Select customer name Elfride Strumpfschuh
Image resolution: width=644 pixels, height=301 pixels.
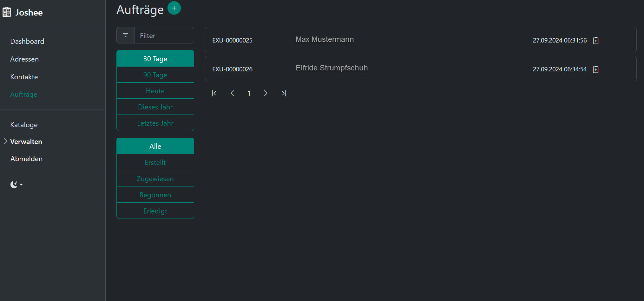click(332, 68)
